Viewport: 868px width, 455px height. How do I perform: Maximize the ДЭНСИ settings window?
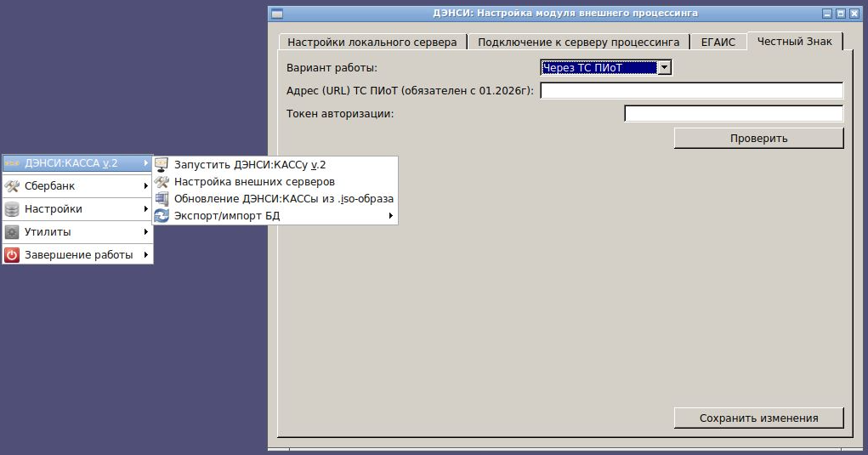(840, 14)
